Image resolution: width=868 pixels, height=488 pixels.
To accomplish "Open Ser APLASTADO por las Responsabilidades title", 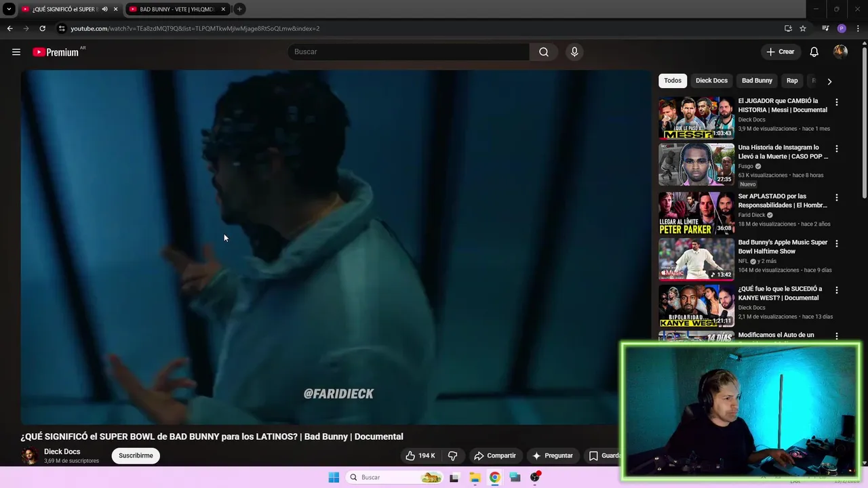I will tap(783, 201).
